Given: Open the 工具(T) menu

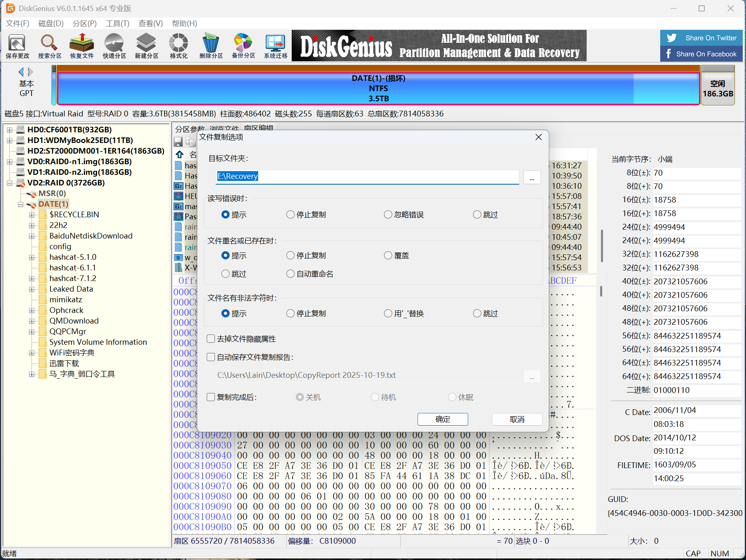Looking at the screenshot, I should click(x=117, y=23).
